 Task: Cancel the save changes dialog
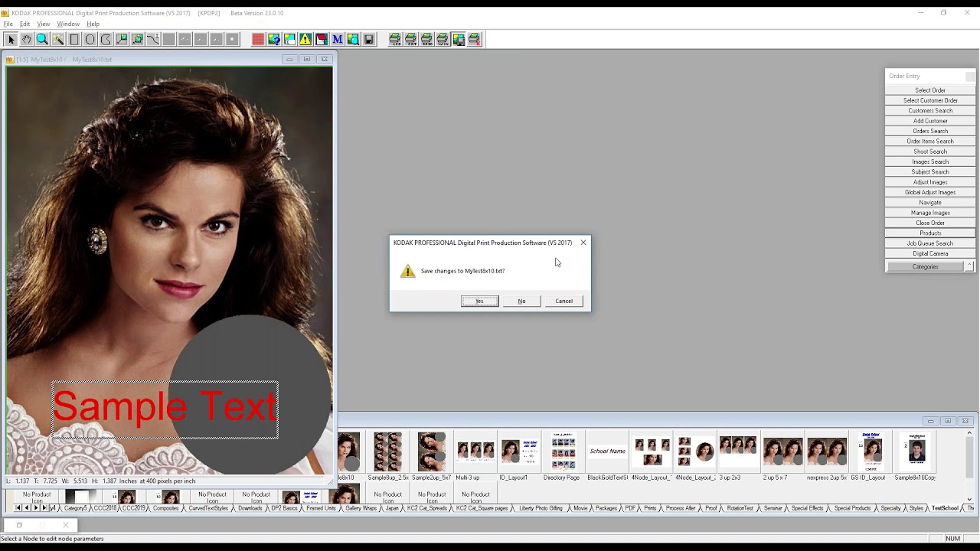(x=563, y=301)
